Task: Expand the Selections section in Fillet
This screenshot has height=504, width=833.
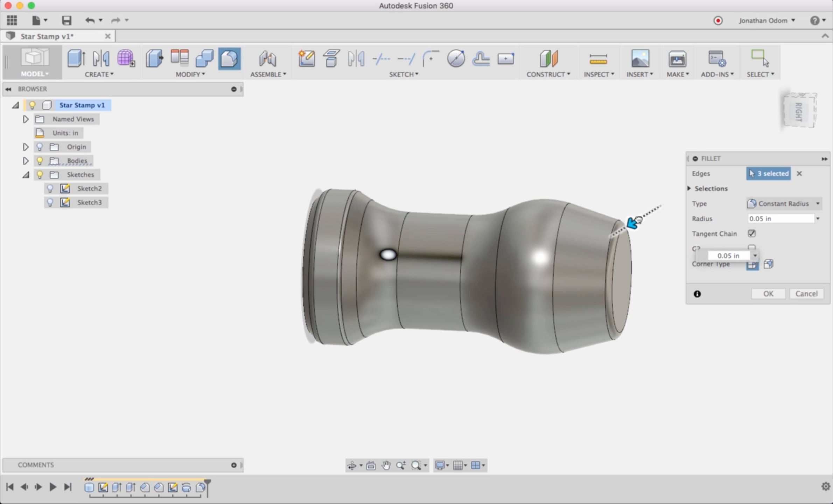Action: point(689,188)
